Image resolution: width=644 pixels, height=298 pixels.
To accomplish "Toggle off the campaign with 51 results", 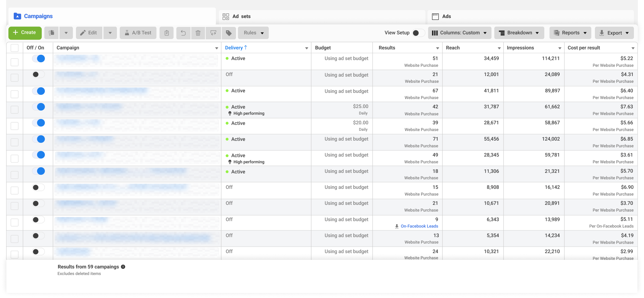I will click(x=38, y=59).
